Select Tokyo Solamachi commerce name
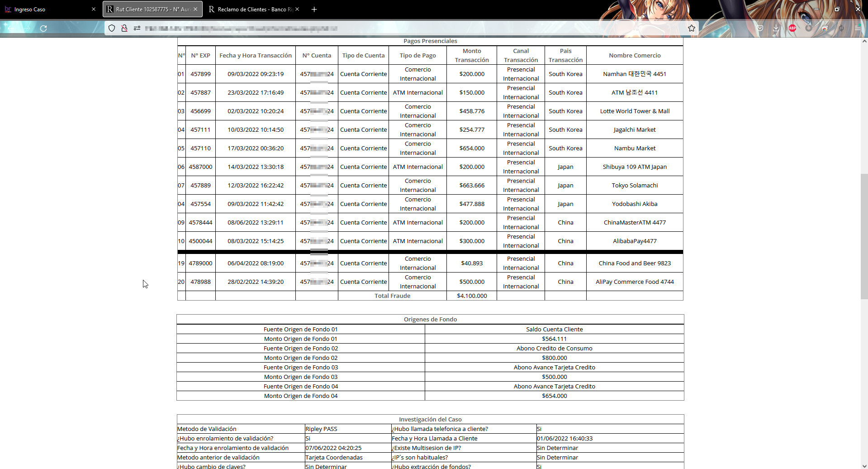868x469 pixels. tap(635, 186)
